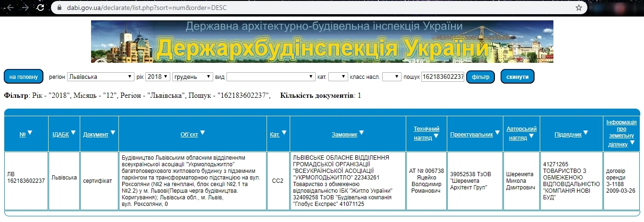Click the sort triangle by Інформація про земельну ділянку
The image size is (644, 222).
632,144
